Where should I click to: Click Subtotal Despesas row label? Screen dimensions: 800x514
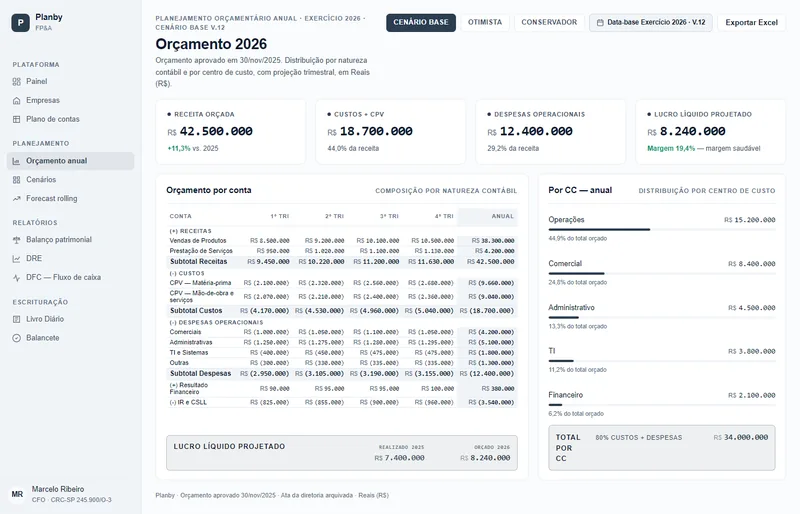click(x=201, y=373)
